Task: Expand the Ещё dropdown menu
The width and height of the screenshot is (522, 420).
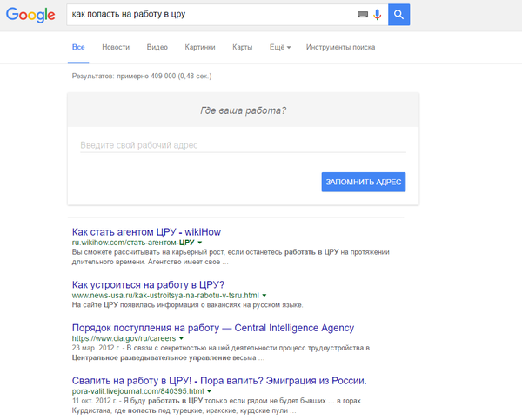Action: point(280,47)
